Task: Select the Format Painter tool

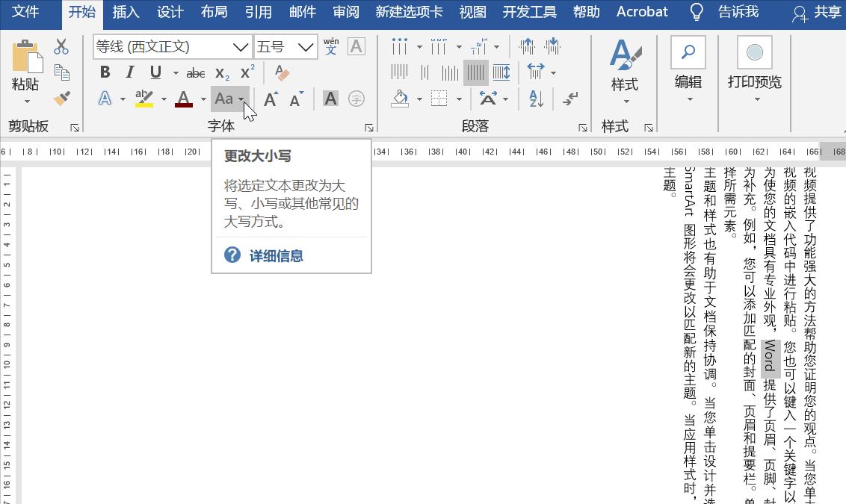Action: (61, 99)
